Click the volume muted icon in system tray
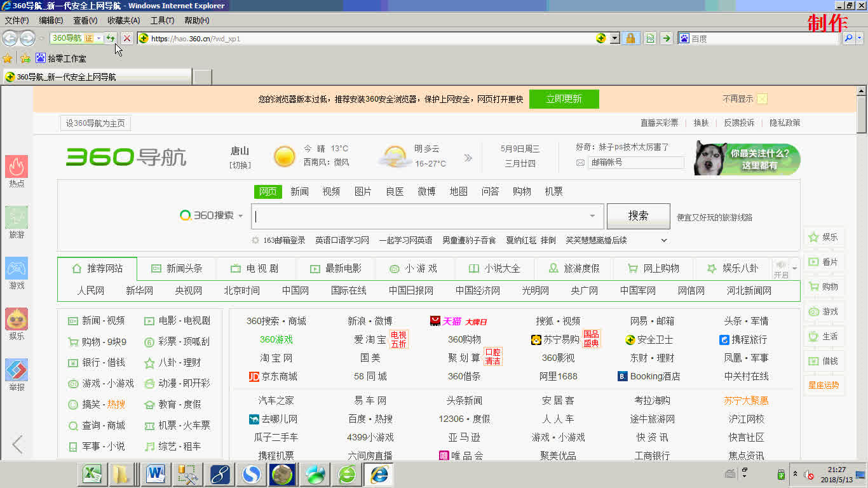Image resolution: width=868 pixels, height=488 pixels. (809, 475)
